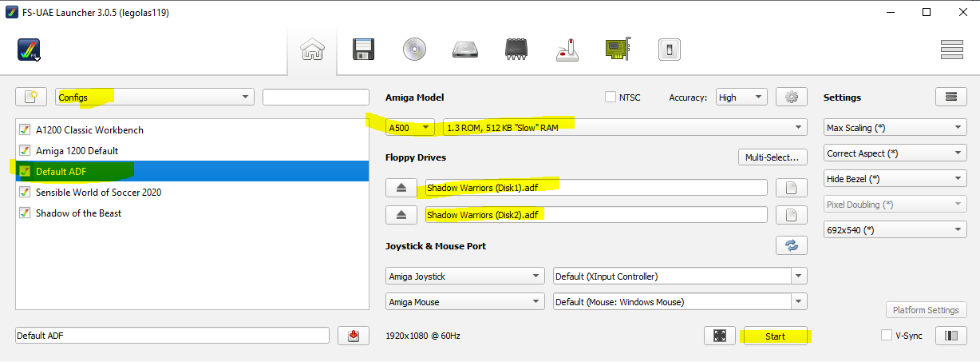Open the ROM & RAM chip tab
Viewport: 980px width, 362px height.
coord(516,50)
